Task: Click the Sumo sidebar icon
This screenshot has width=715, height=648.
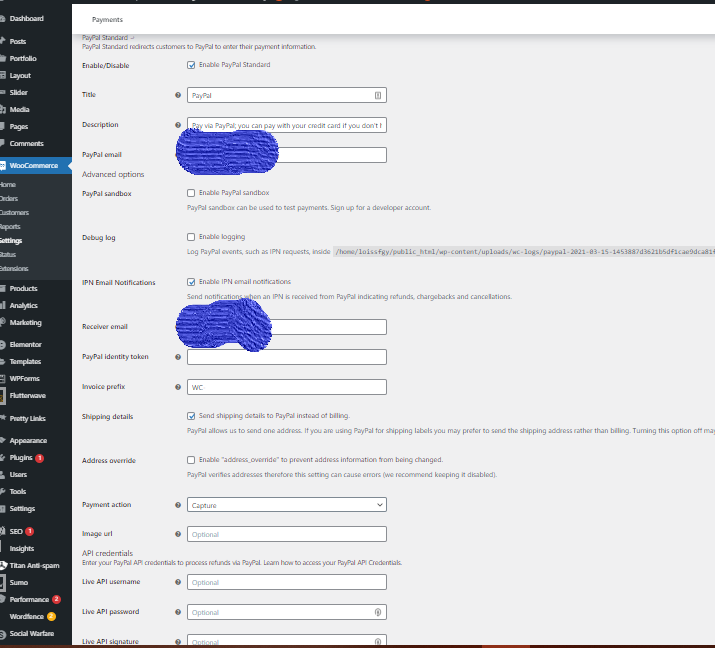Action: pyautogui.click(x=3, y=582)
